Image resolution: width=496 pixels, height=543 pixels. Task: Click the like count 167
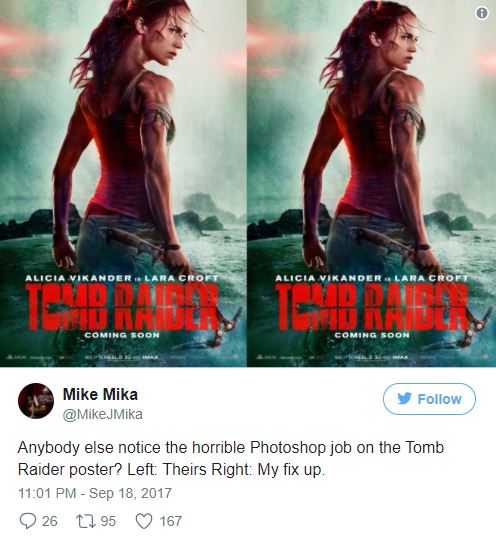point(170,521)
